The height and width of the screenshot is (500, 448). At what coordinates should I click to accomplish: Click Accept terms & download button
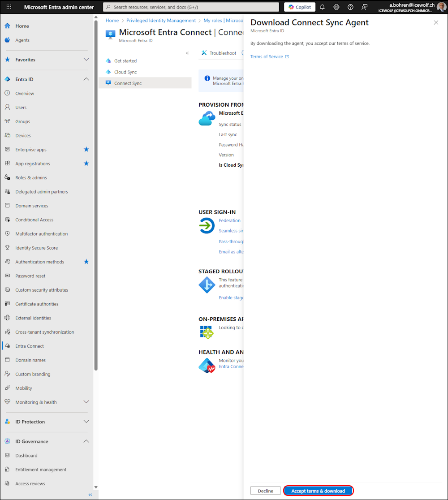(x=318, y=491)
